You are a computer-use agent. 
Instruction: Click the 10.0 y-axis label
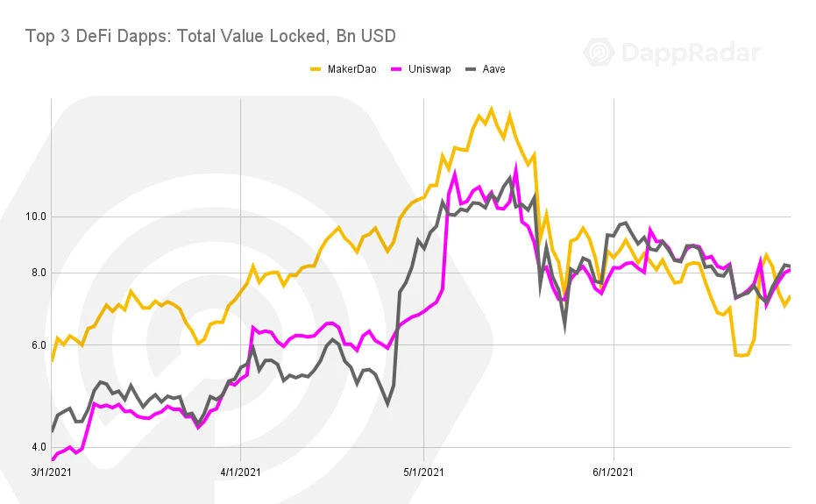coord(36,217)
